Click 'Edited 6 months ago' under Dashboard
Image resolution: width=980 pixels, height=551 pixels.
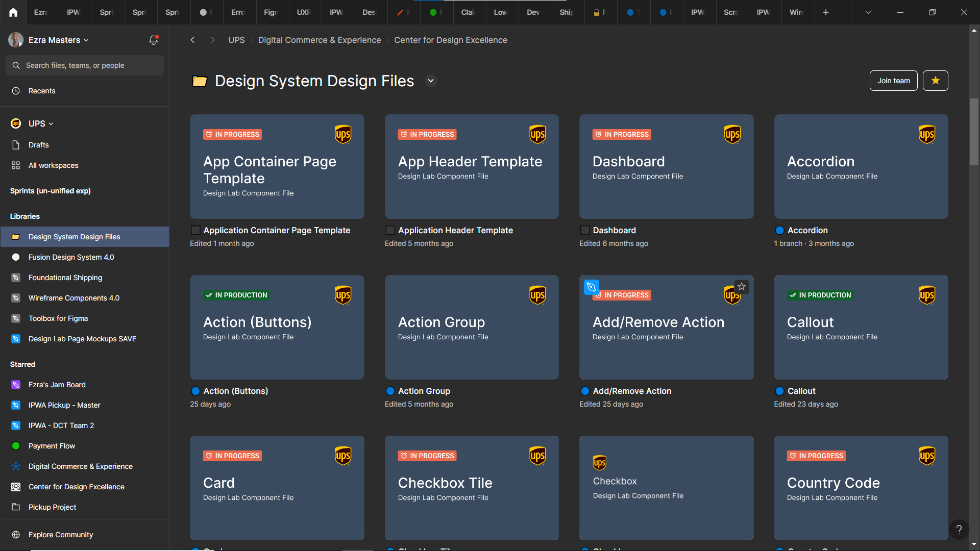(614, 243)
